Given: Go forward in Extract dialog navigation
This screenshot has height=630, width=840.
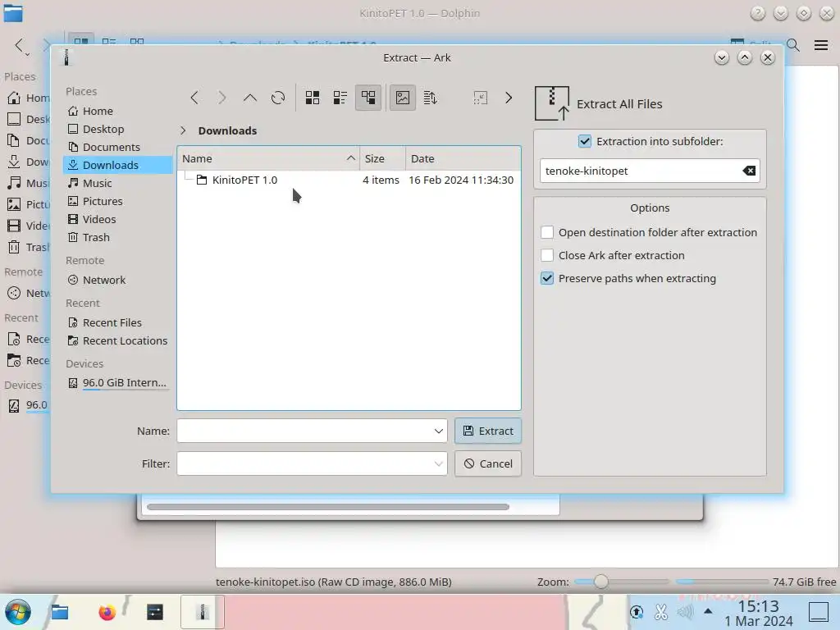Looking at the screenshot, I should coord(221,98).
